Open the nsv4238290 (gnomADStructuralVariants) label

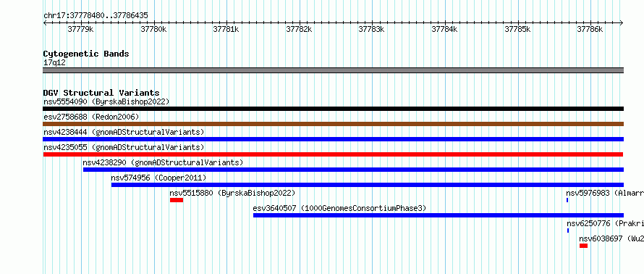tap(163, 162)
